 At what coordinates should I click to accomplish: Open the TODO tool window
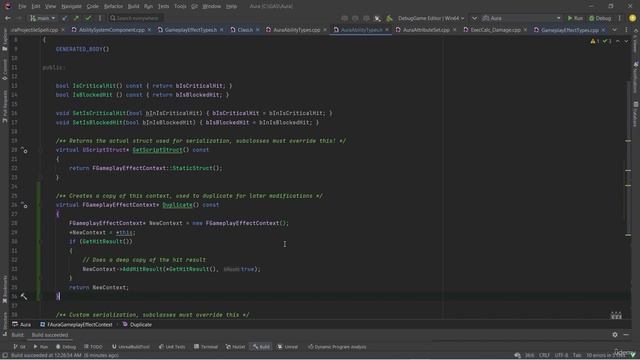coord(93,347)
